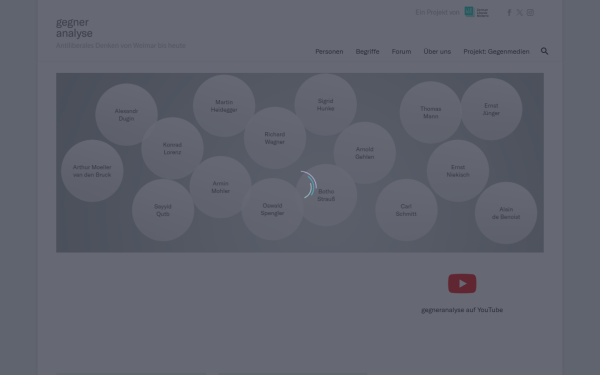Open the X (Twitter) icon in header
600x375 pixels.
tap(520, 13)
